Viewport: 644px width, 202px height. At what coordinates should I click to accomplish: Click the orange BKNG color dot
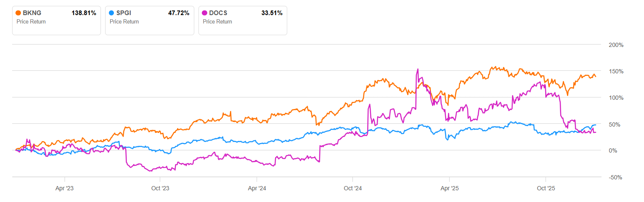coord(18,13)
